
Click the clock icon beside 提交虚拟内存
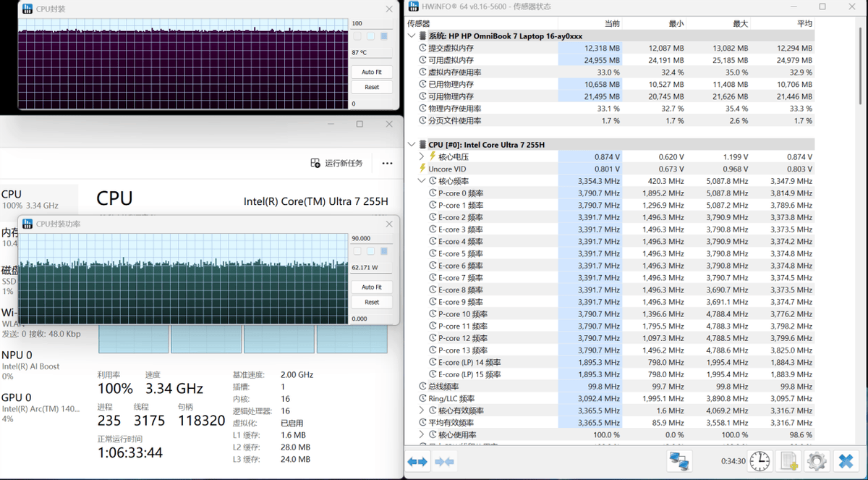(422, 48)
